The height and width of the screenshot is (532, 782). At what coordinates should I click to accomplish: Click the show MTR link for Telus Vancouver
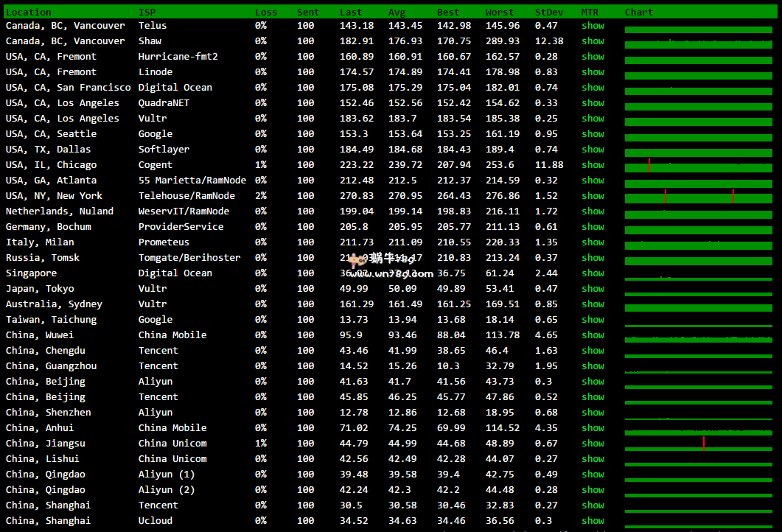[593, 26]
